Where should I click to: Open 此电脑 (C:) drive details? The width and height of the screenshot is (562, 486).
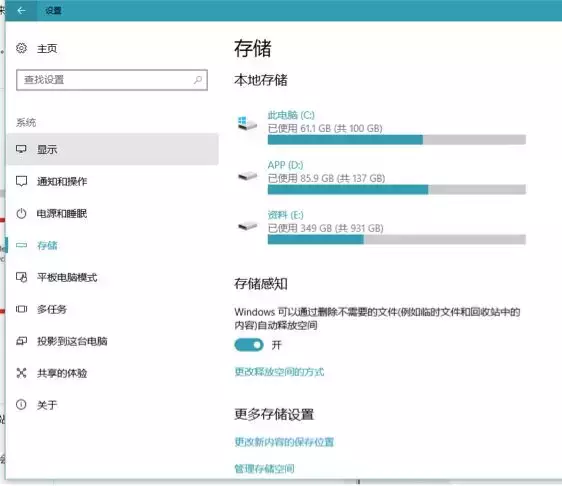click(291, 115)
